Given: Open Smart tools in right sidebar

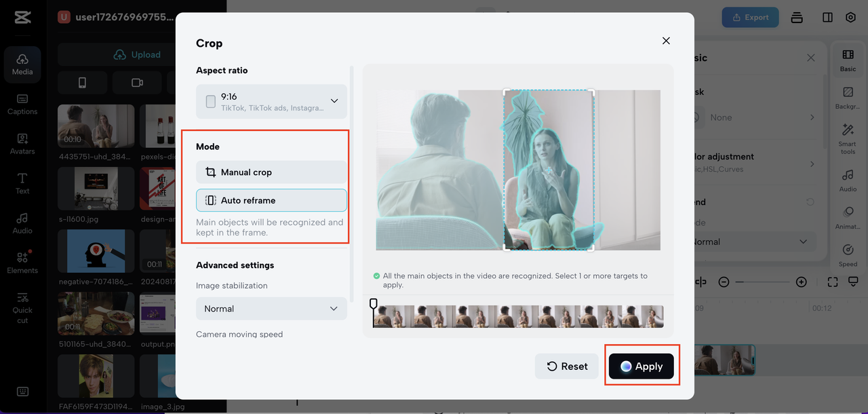Looking at the screenshot, I should pyautogui.click(x=848, y=138).
